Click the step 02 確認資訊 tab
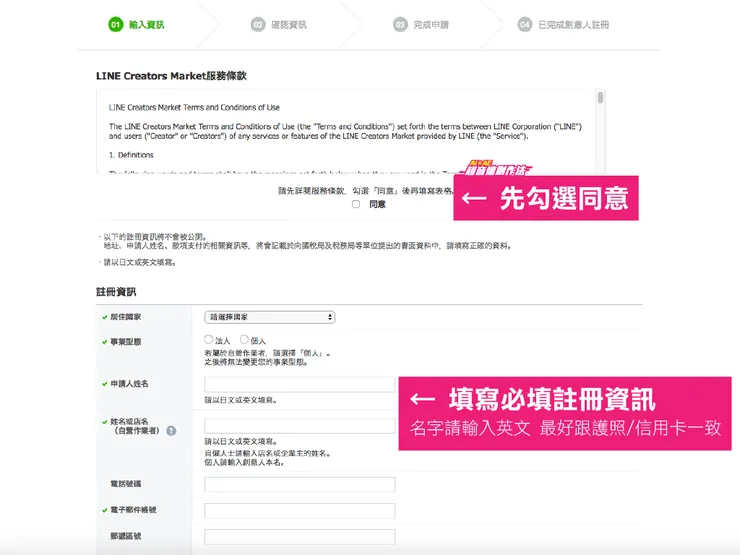 pyautogui.click(x=278, y=25)
